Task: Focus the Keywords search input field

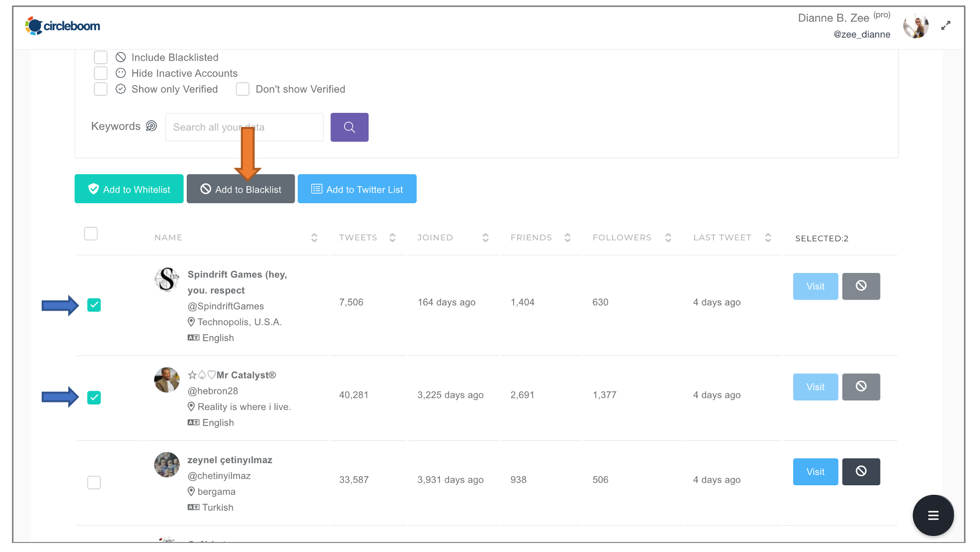Action: 244,127
